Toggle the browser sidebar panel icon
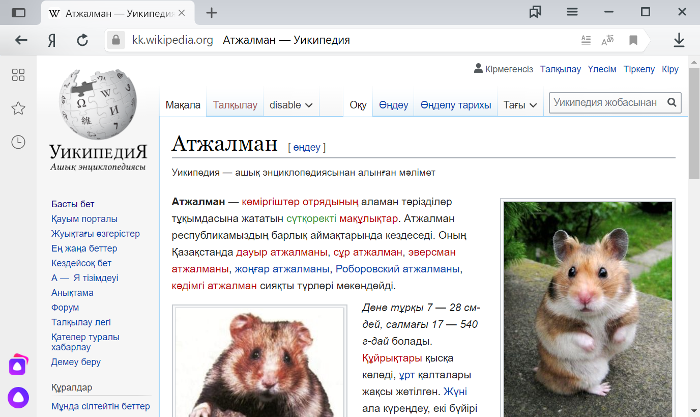 click(x=18, y=13)
